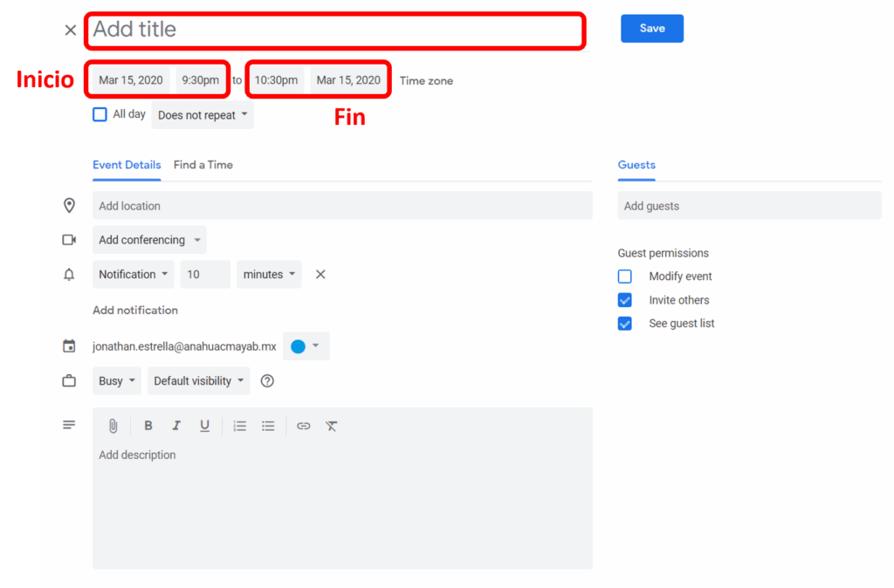Remove the 10 minutes notification
894x588 pixels.
tap(320, 274)
